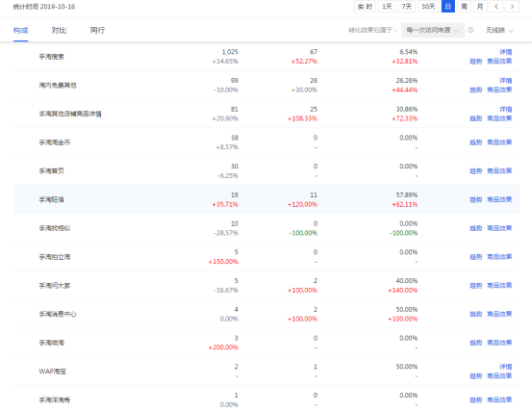Open 商品效果 for the 手淘旺信 row
Image resolution: width=532 pixels, height=412 pixels.
click(499, 199)
